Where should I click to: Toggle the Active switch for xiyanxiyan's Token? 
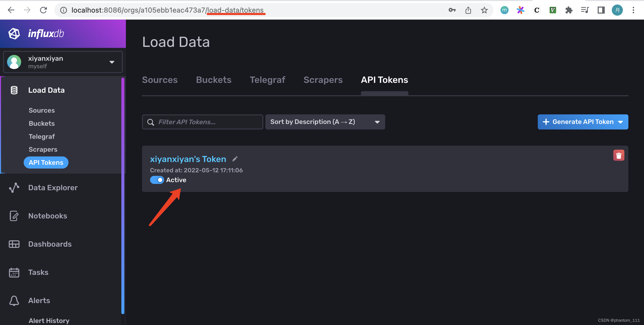pyautogui.click(x=157, y=180)
